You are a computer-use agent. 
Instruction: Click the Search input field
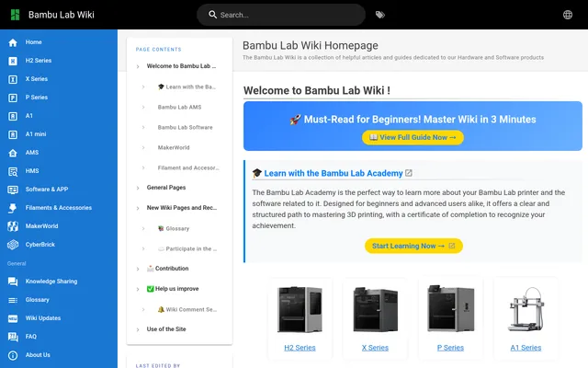281,15
